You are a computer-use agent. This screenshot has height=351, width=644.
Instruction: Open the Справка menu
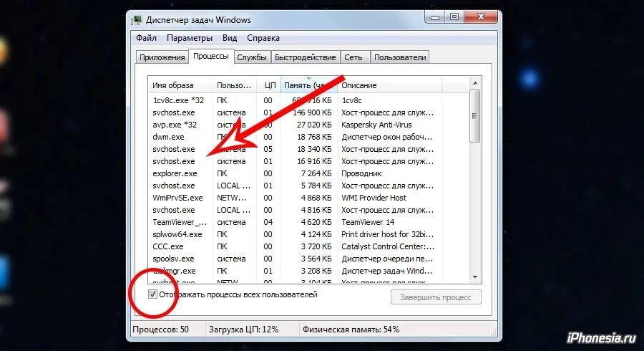263,38
